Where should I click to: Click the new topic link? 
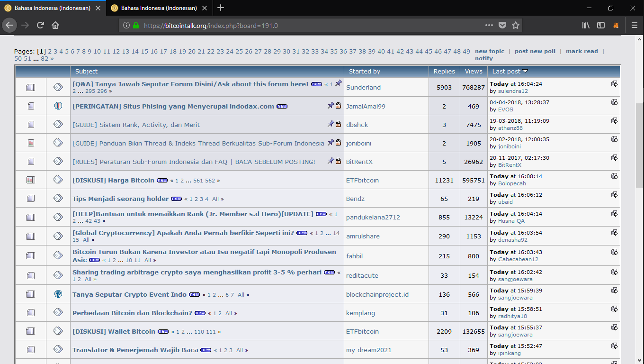coord(490,51)
